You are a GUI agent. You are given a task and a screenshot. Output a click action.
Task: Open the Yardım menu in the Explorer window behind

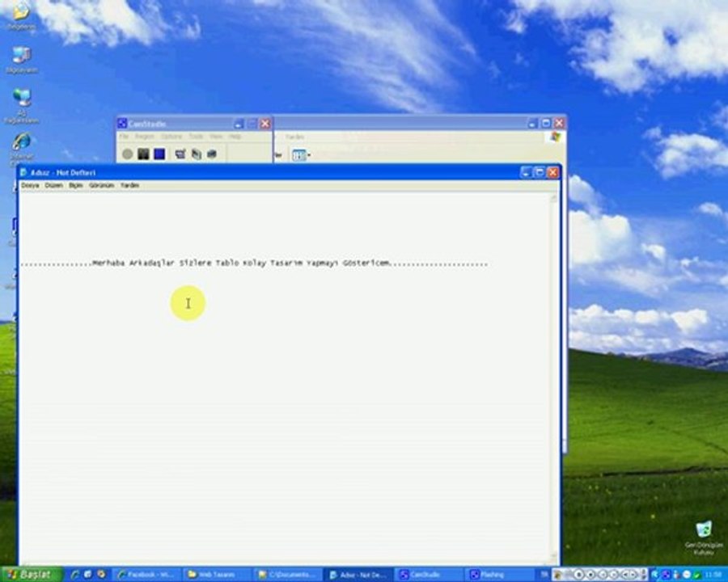coord(294,137)
